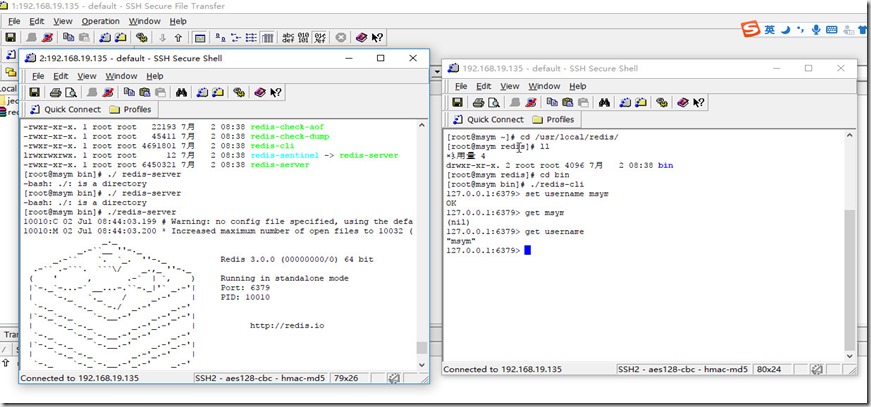The image size is (871, 407).
Task: Click Print Preview icon in right SSH Secure Shell window
Action: pos(494,102)
